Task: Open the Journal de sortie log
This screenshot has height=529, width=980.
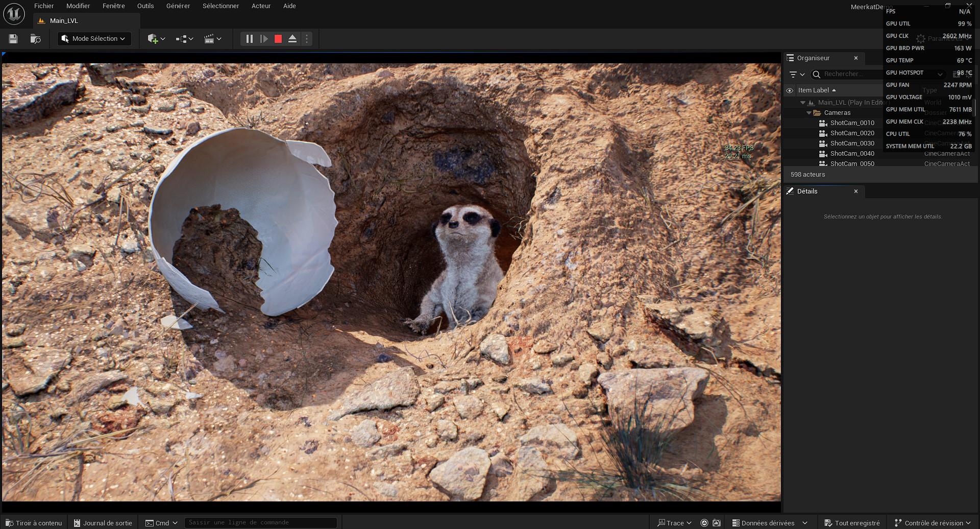Action: click(x=103, y=523)
